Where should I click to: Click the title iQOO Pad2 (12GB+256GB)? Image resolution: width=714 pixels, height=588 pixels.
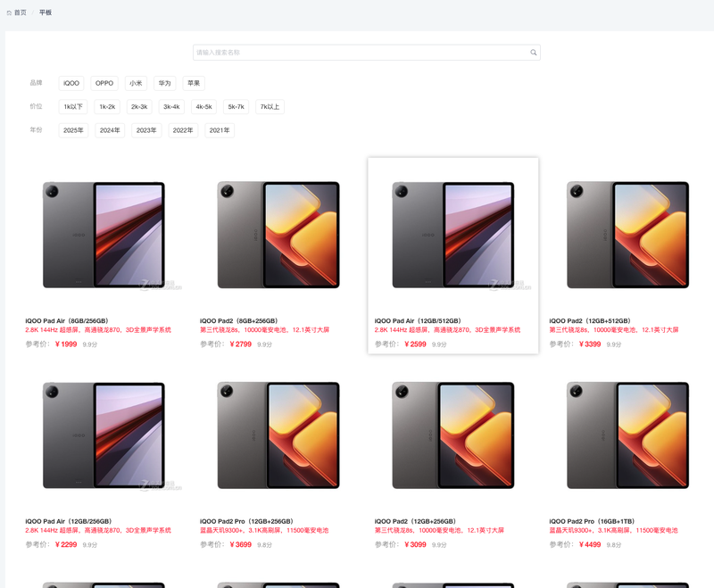[415, 521]
